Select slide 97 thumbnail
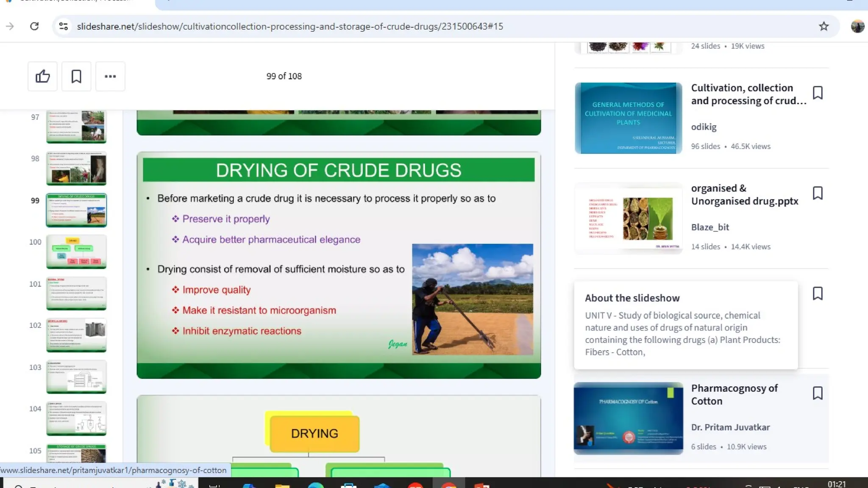868x488 pixels. click(76, 127)
